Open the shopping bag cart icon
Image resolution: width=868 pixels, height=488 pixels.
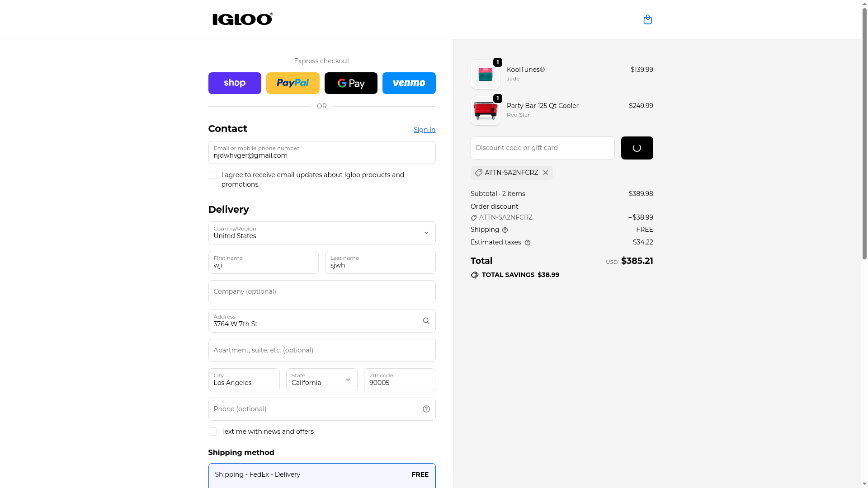[x=647, y=19]
